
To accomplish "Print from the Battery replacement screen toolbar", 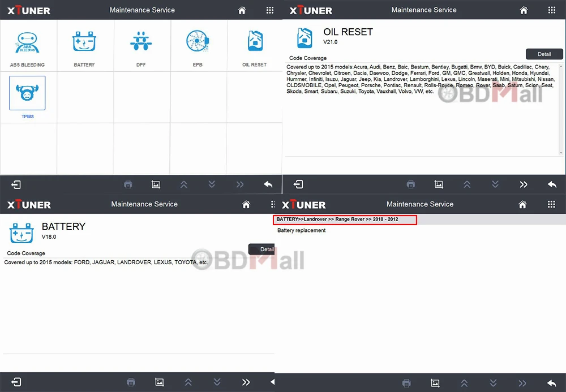I will coord(406,383).
